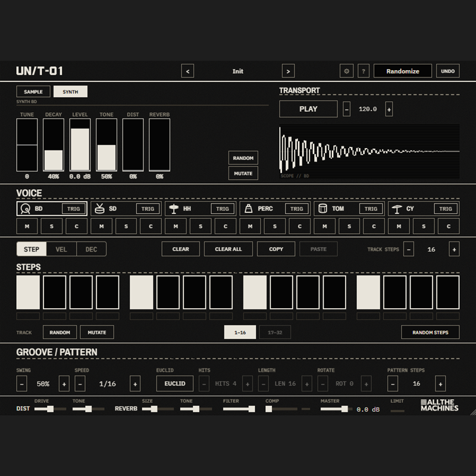Mute the BD voice
The width and height of the screenshot is (476, 476).
[x=27, y=226]
